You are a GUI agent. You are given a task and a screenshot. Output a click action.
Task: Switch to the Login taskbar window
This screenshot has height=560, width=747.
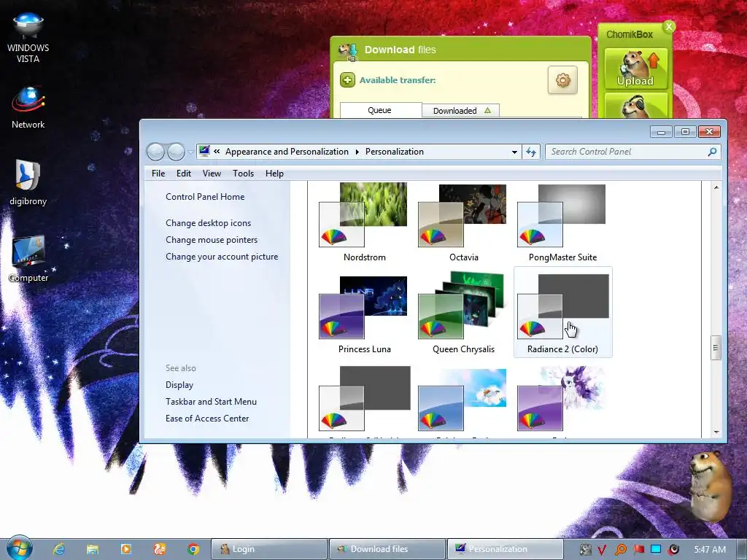tap(268, 549)
